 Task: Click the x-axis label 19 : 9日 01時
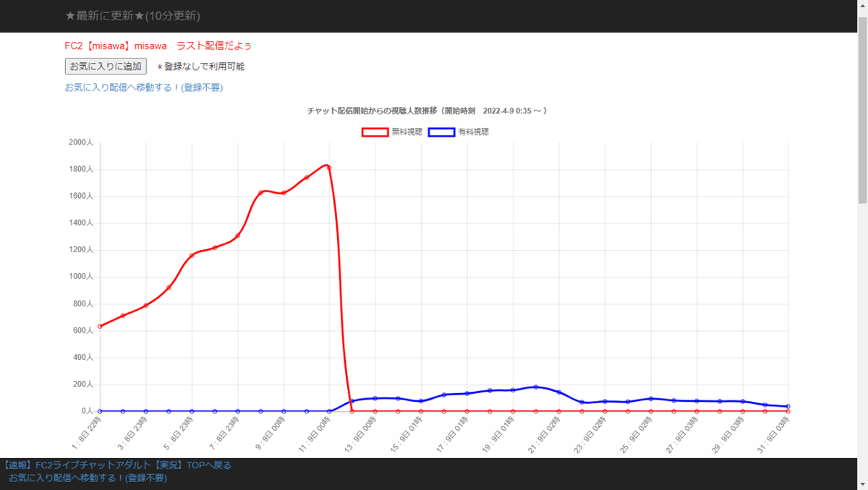pos(498,433)
